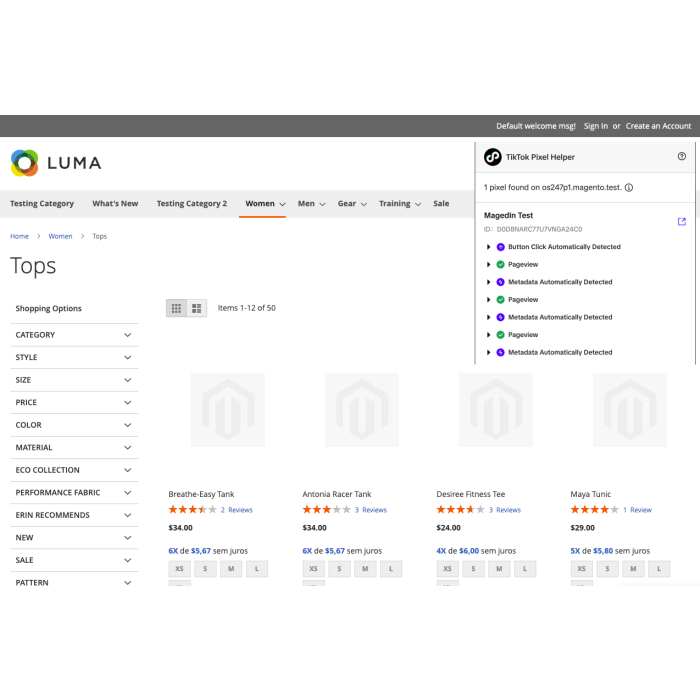
Task: Switch to list view mode
Action: tap(196, 308)
